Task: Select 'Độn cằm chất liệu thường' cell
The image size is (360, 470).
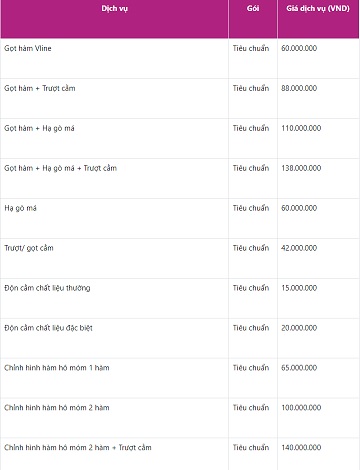Action: point(114,298)
